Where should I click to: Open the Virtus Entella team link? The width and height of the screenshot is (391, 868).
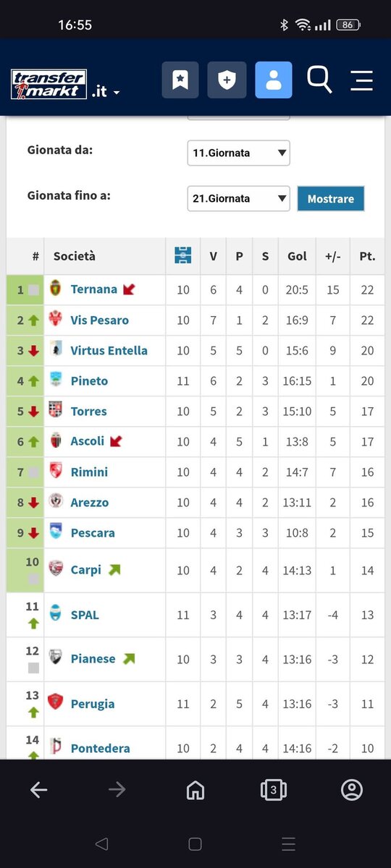pos(109,350)
